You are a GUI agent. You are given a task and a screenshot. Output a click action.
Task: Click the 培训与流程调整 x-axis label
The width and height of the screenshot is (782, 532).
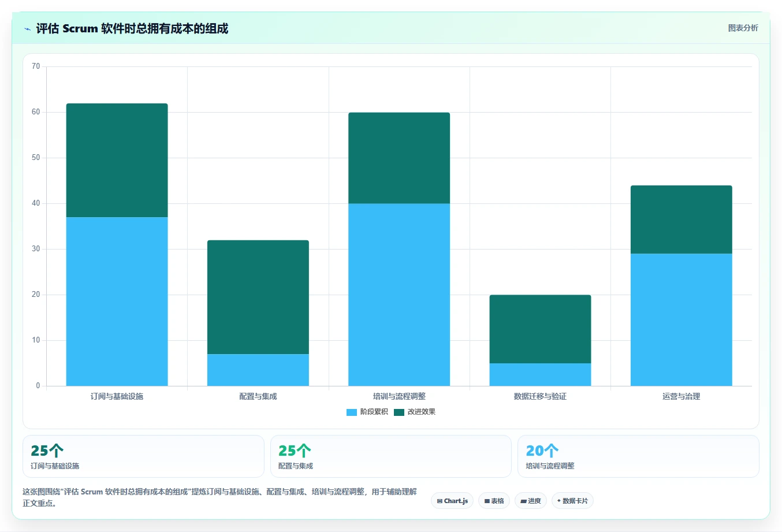pos(399,396)
